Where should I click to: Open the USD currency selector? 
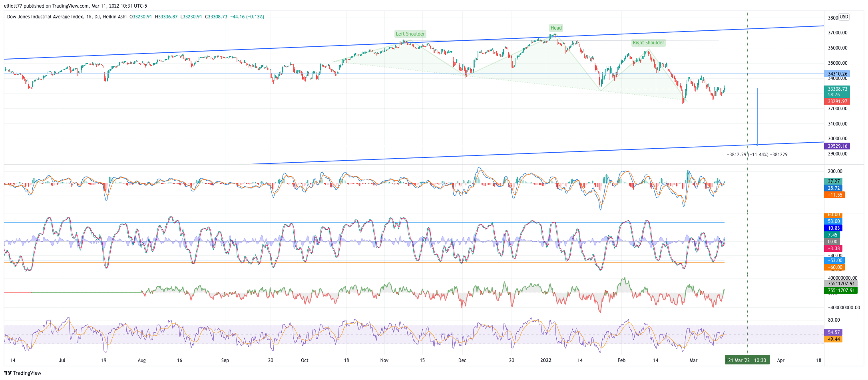pyautogui.click(x=844, y=17)
